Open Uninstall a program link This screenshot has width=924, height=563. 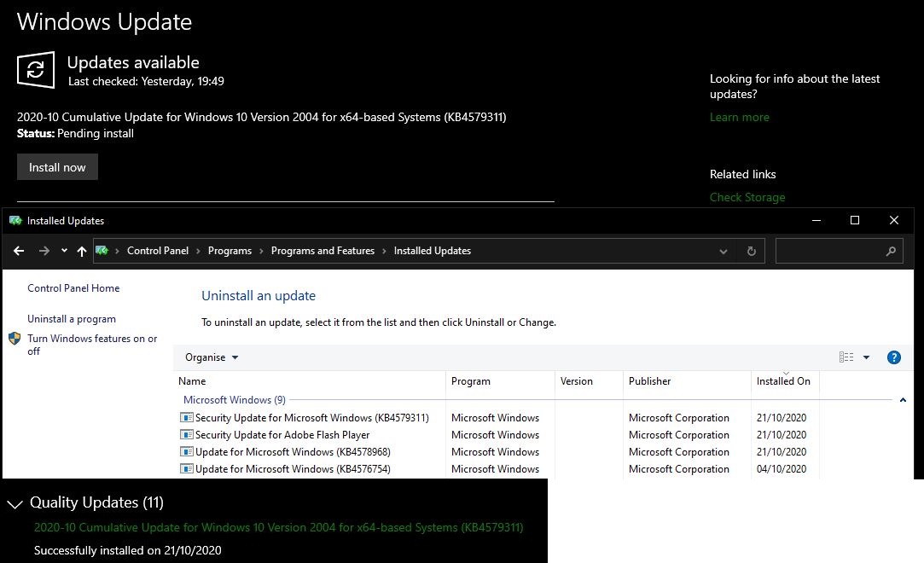point(72,318)
